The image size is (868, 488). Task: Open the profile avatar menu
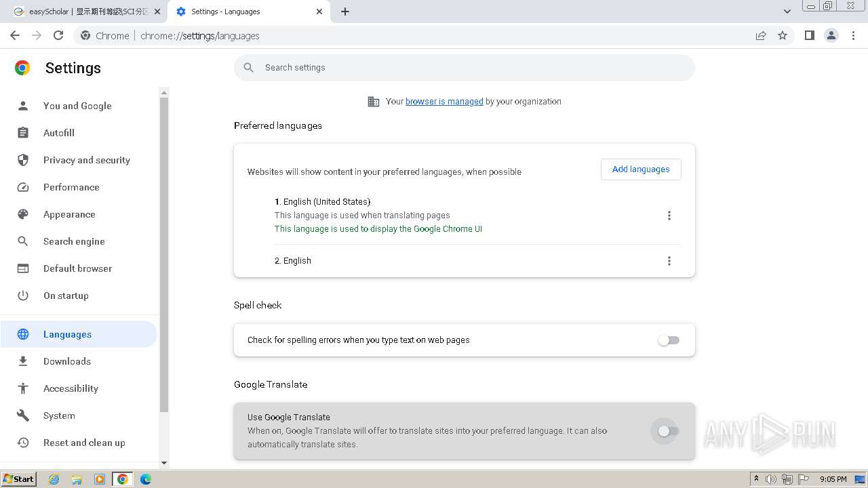coord(831,35)
